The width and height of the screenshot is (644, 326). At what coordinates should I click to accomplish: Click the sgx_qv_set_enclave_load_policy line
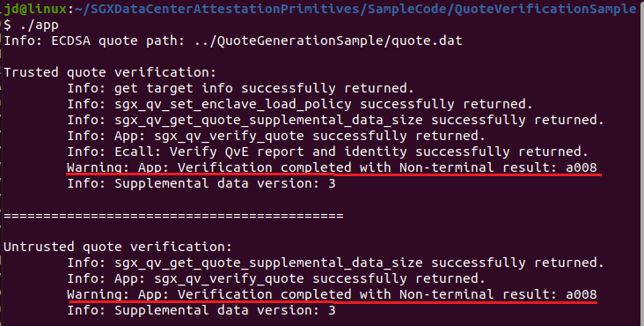300,104
